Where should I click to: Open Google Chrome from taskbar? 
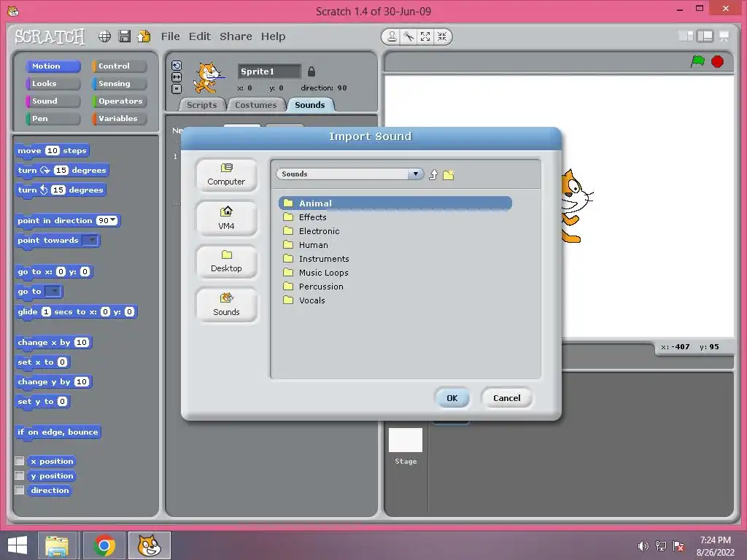click(104, 545)
